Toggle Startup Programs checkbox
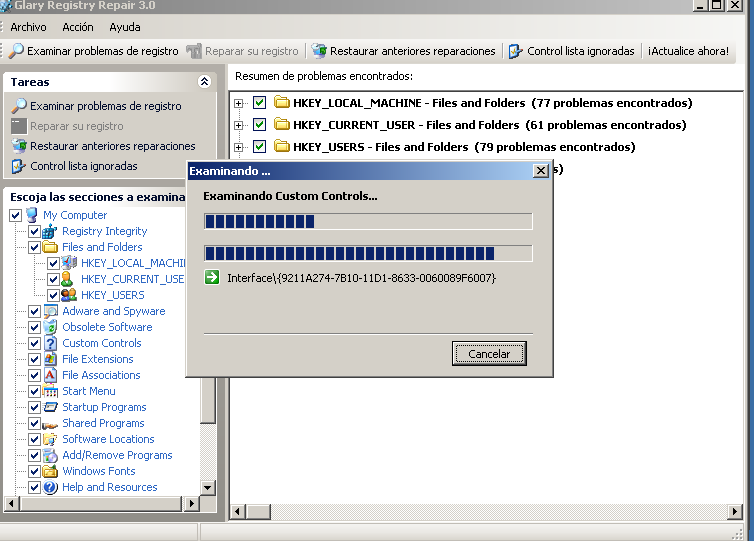The width and height of the screenshot is (754, 541). [x=34, y=407]
